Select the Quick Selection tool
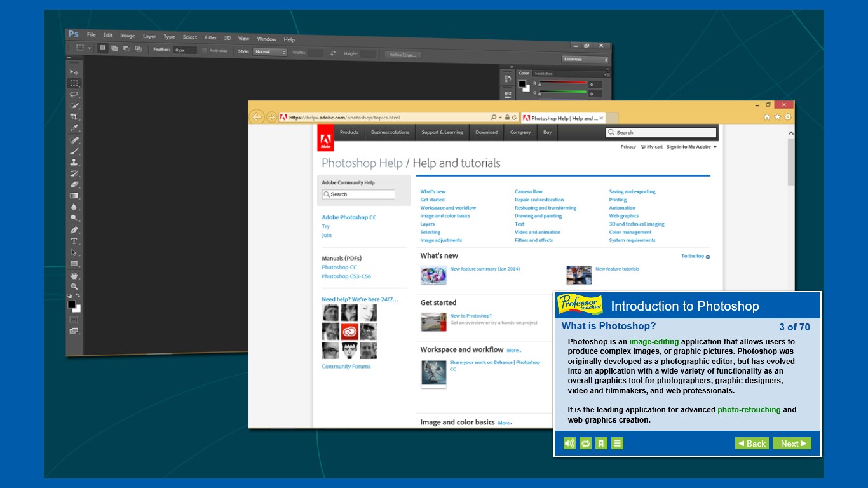Viewport: 868px width, 488px height. click(74, 105)
